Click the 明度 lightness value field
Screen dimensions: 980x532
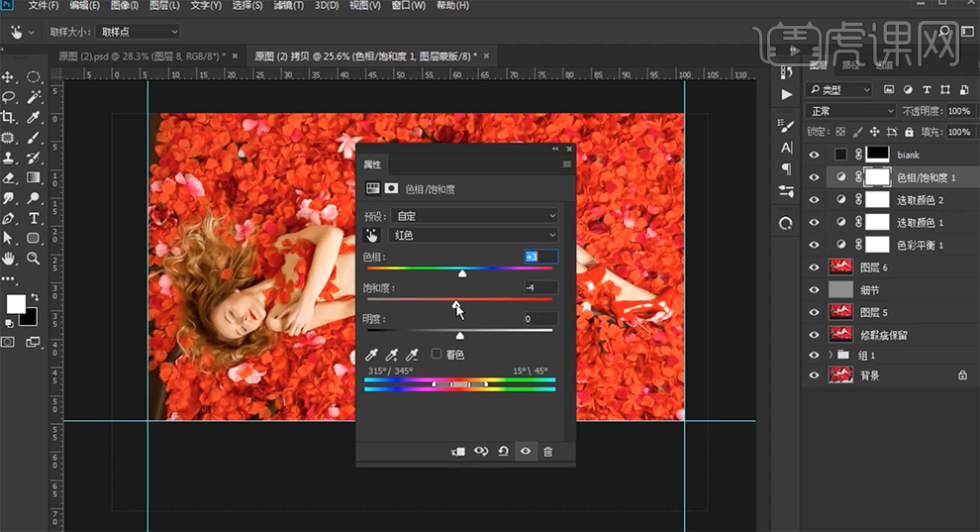540,319
